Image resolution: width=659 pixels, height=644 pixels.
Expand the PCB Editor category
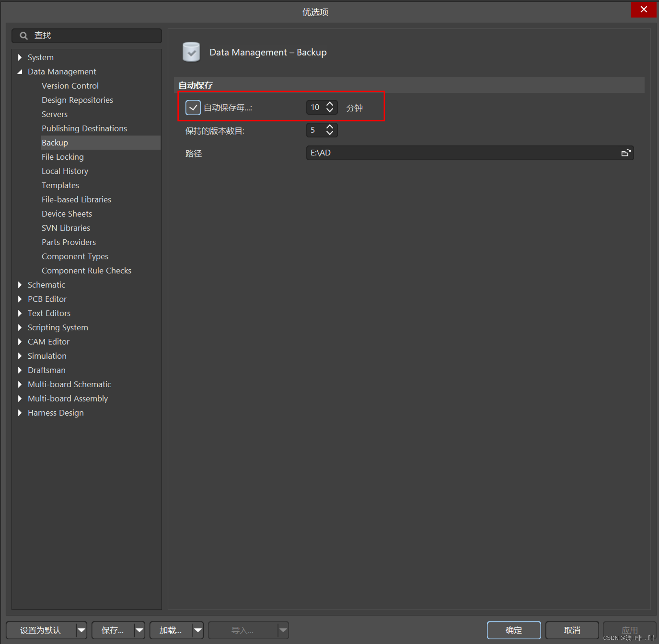tap(20, 299)
